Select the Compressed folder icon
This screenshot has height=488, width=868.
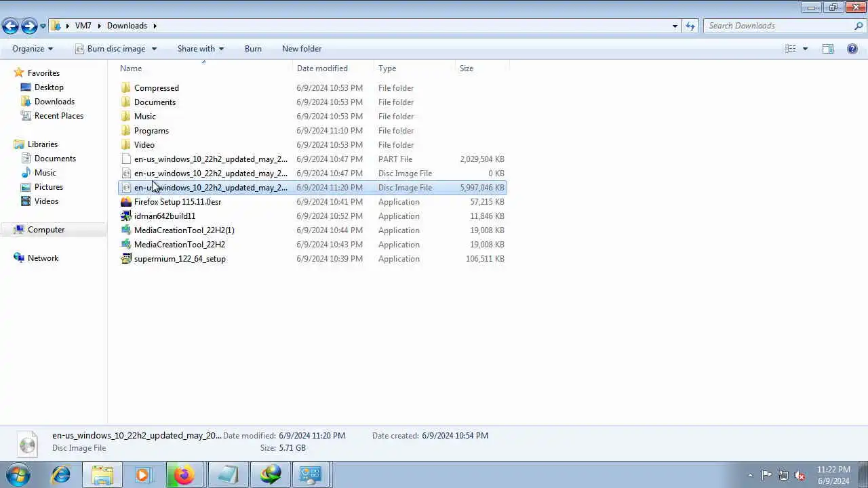click(126, 88)
